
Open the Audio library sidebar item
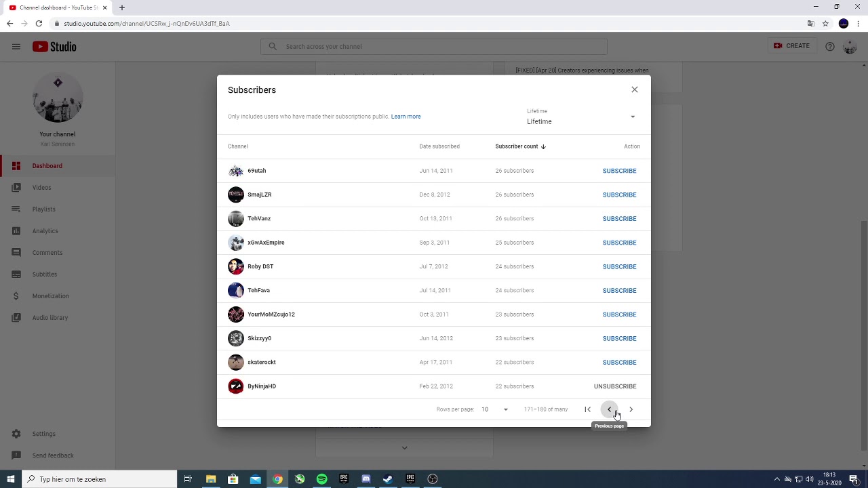click(x=58, y=318)
